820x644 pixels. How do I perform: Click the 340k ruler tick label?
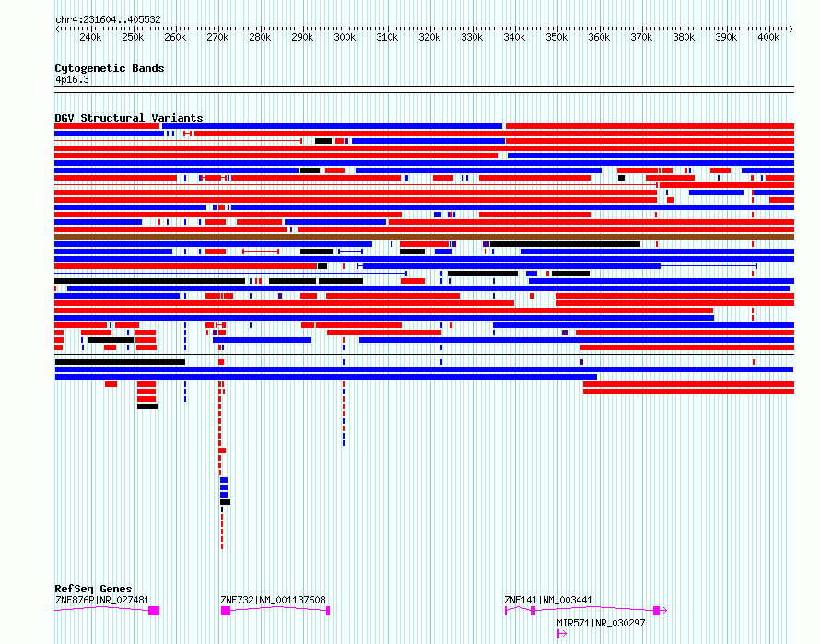(x=514, y=37)
